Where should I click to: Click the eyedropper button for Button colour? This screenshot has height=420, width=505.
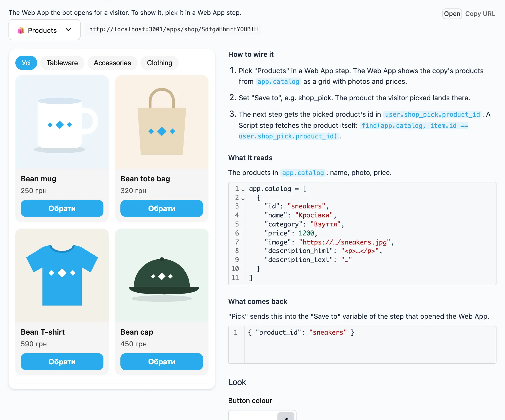pos(286,416)
